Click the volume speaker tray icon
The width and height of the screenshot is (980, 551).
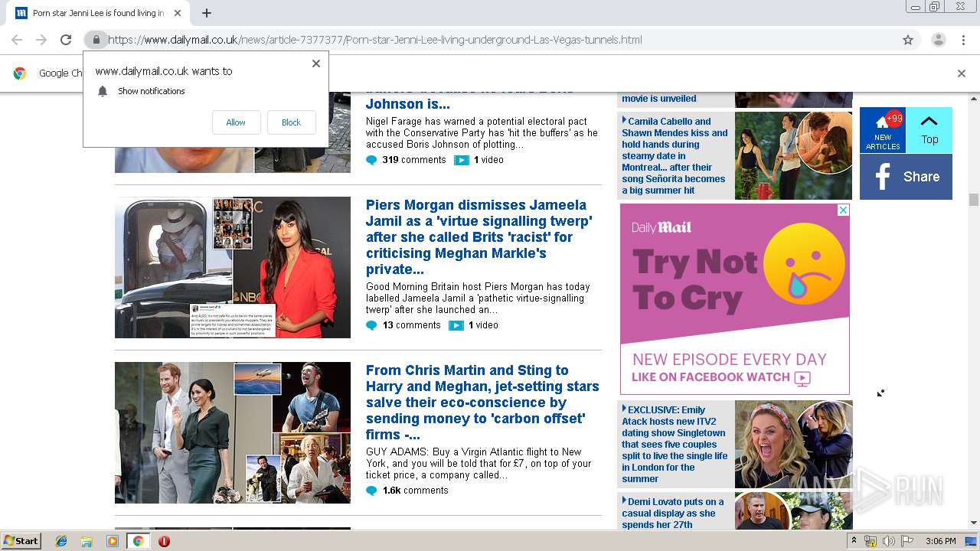coord(889,541)
